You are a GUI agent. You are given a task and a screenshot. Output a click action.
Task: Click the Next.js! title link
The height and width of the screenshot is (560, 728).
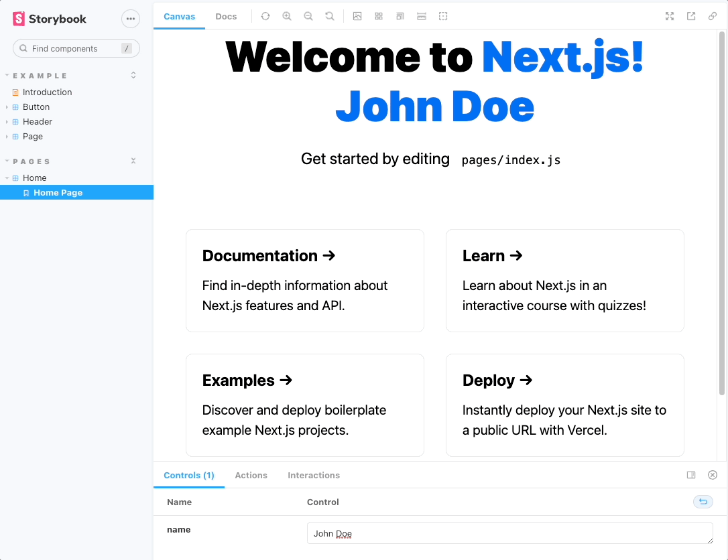pos(563,58)
